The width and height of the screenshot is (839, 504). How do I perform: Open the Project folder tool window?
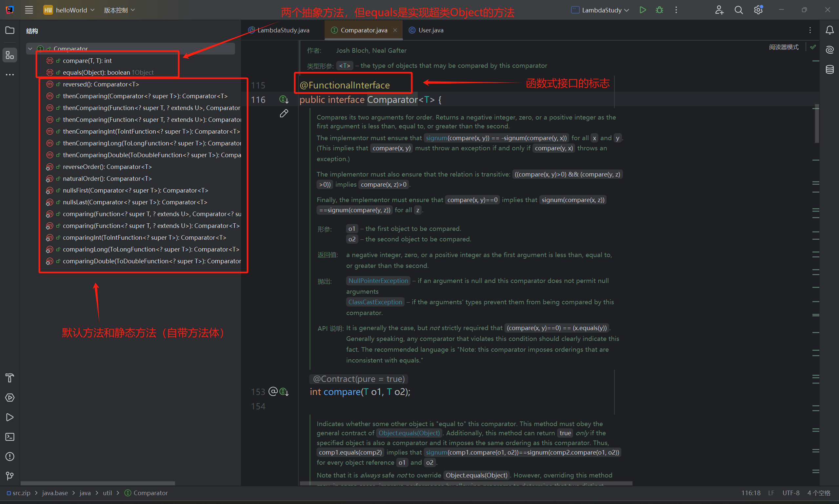coord(10,30)
